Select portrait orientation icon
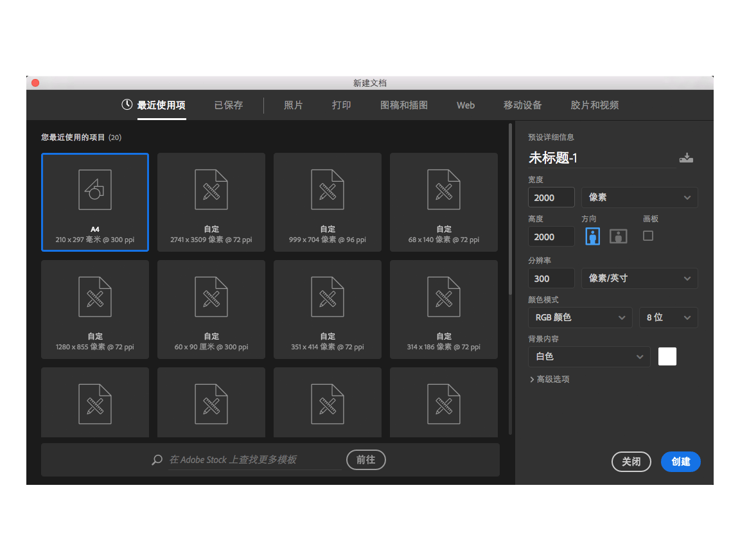 click(592, 236)
